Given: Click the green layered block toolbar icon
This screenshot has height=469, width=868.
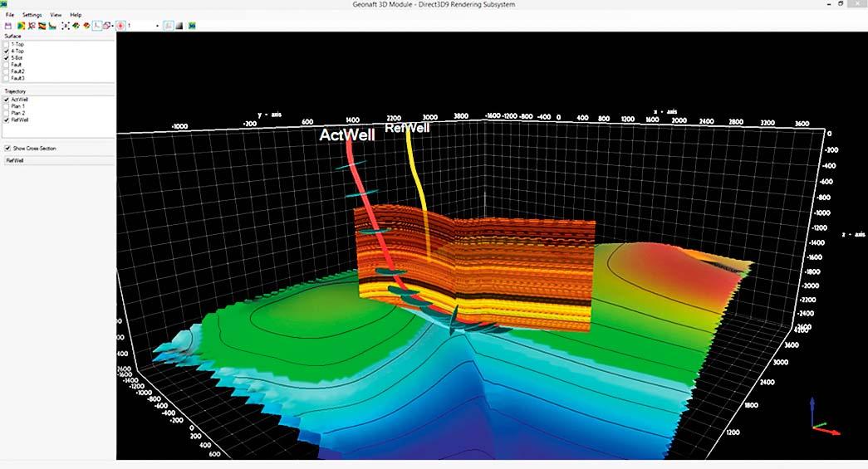Looking at the screenshot, I should pyautogui.click(x=76, y=26).
